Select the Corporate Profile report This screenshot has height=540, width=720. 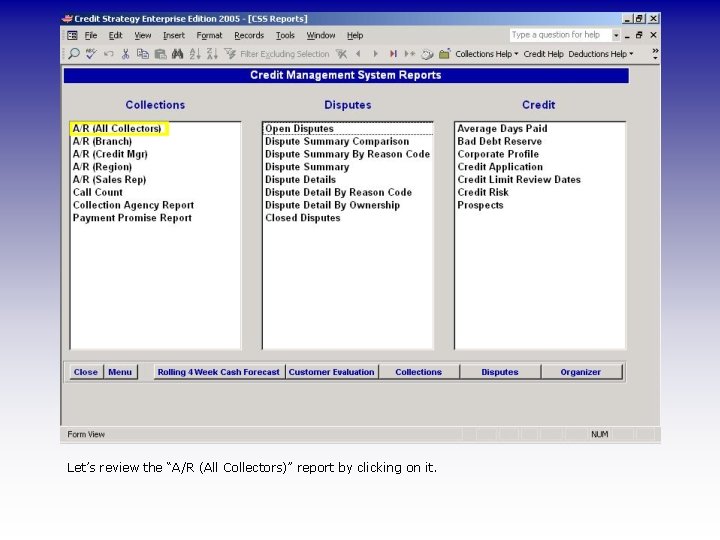(x=498, y=154)
